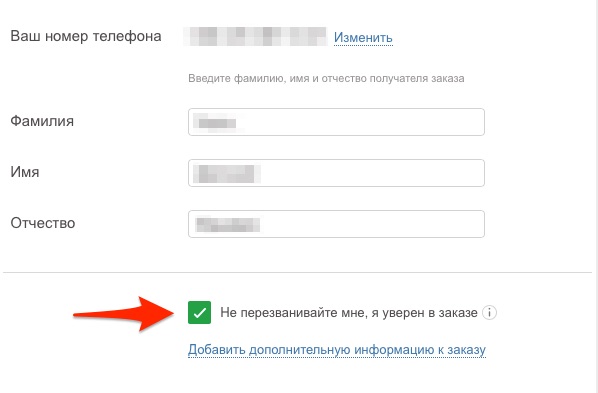This screenshot has width=598, height=393.
Task: Click the "Изменить" link next to the phone number
Action: coord(363,37)
